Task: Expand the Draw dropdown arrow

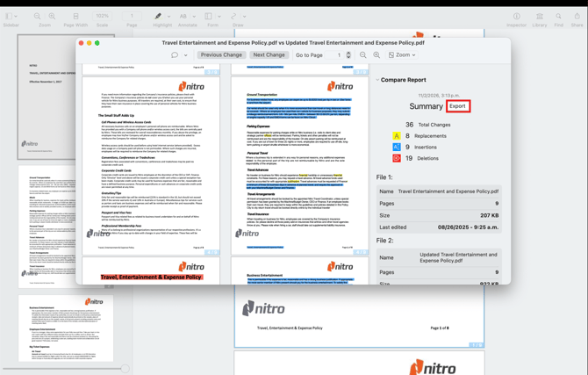Action: pos(245,17)
